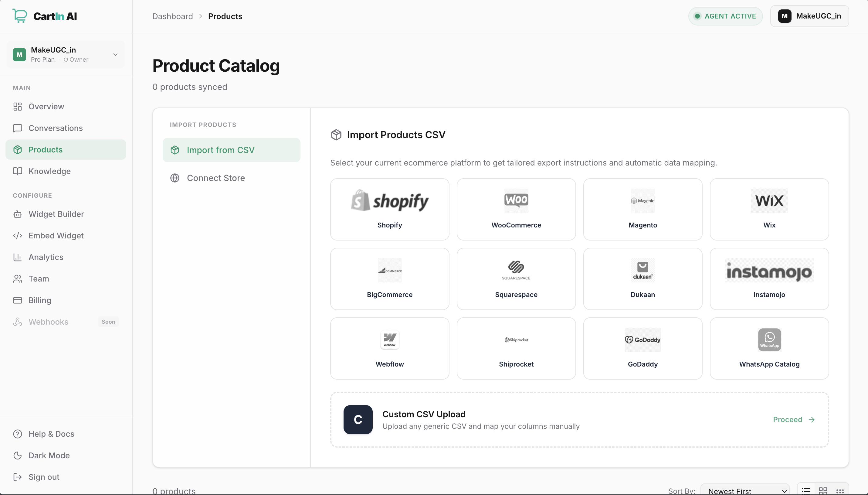Choose the Instamojo platform card

pos(769,279)
